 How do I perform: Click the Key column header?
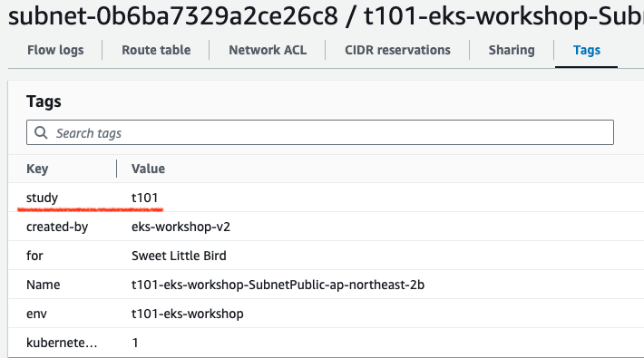point(37,169)
